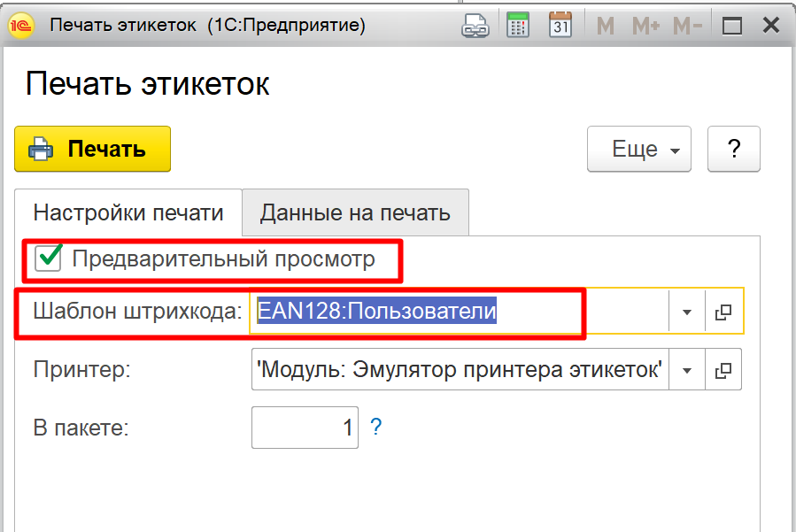The width and height of the screenshot is (796, 532).
Task: Click the M memory button
Action: (x=605, y=26)
